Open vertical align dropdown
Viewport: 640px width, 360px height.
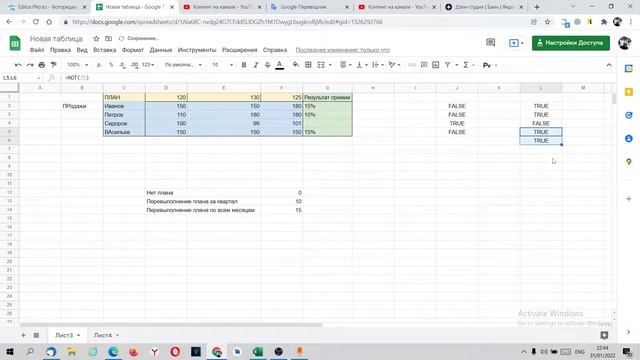(x=362, y=65)
